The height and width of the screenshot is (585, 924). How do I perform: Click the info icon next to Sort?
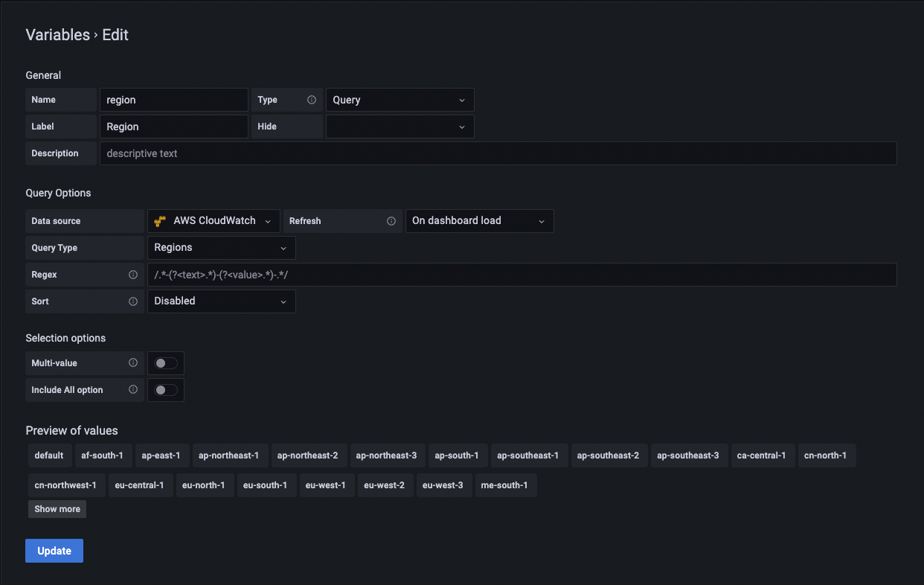[135, 301]
